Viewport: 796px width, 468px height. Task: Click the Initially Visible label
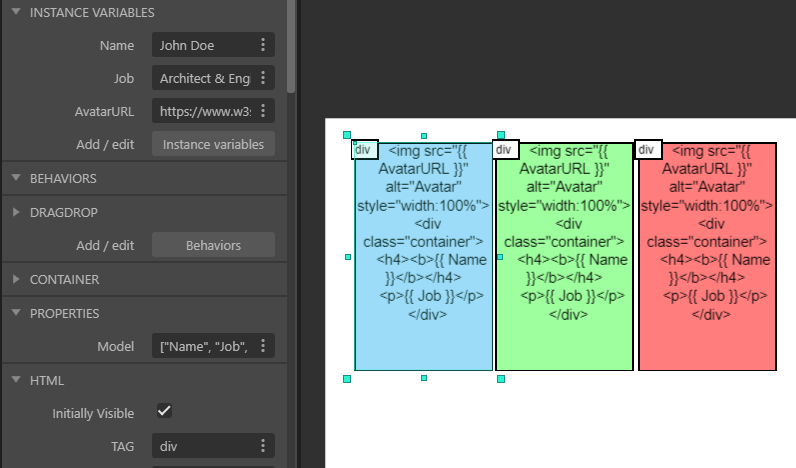93,414
